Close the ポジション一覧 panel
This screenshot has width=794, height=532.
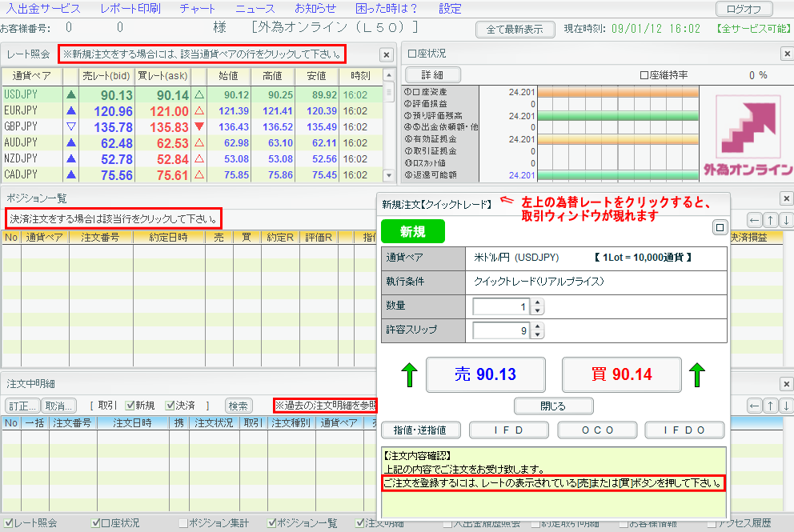[x=787, y=198]
